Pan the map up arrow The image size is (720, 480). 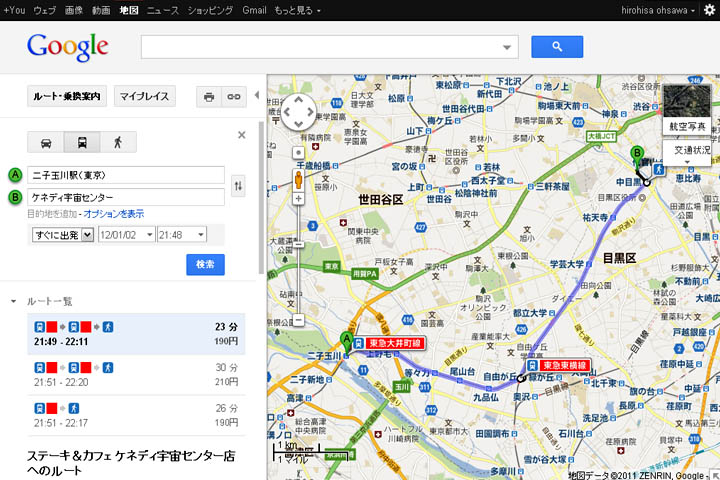coord(298,99)
